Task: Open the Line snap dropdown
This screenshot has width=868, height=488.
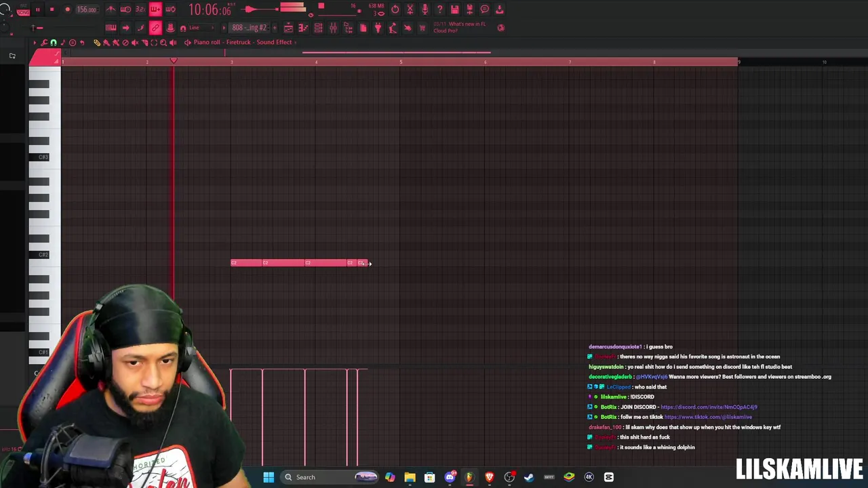Action: pyautogui.click(x=201, y=28)
